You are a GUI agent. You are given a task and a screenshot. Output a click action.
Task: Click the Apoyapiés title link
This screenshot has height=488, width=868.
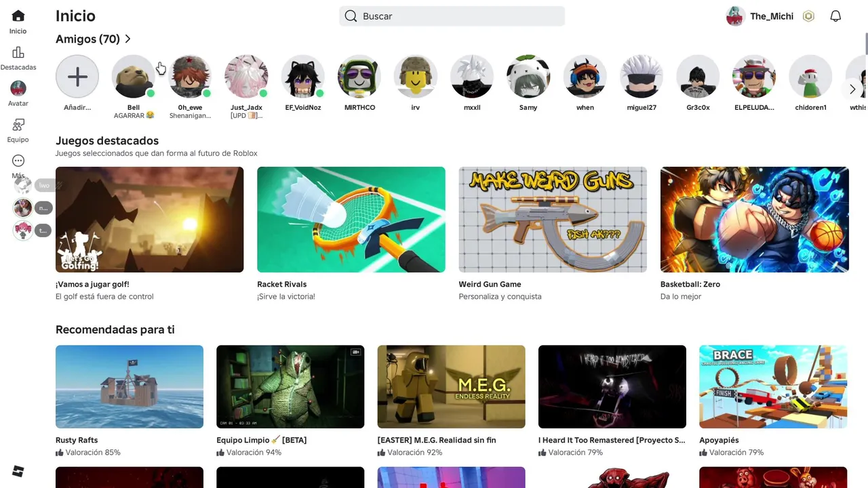[x=720, y=440]
